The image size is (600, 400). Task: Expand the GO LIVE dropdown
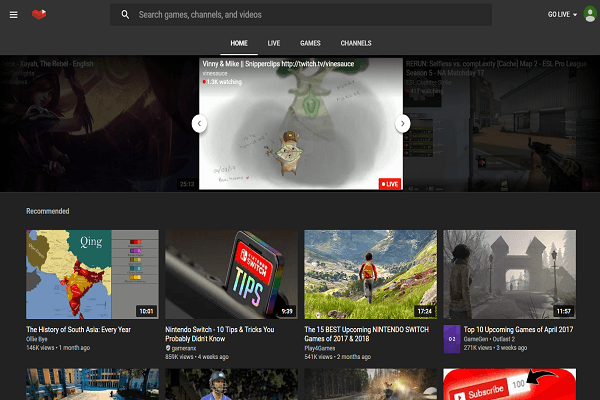[562, 15]
